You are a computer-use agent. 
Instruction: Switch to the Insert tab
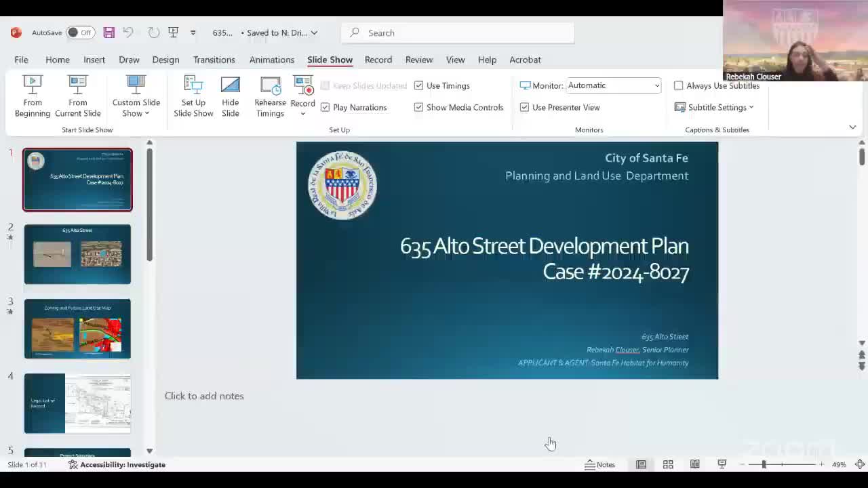[94, 60]
